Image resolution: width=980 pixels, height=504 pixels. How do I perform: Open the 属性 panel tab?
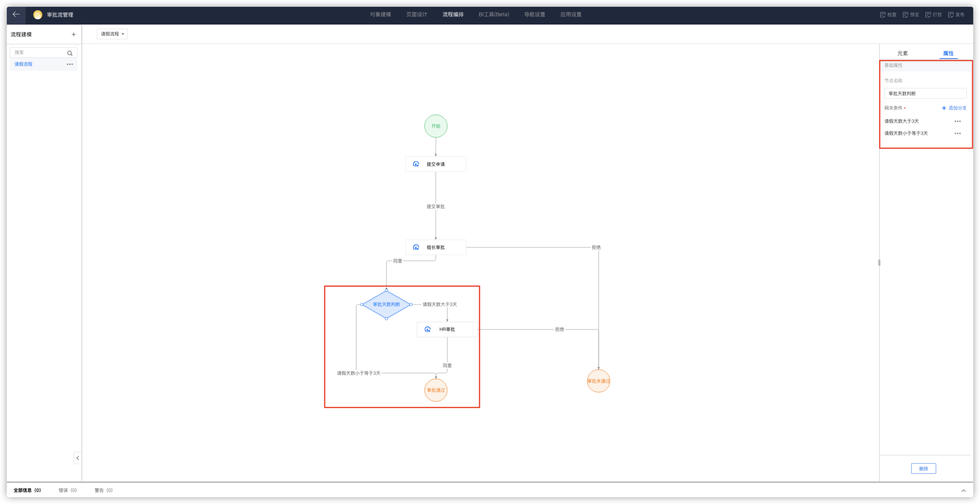point(948,53)
